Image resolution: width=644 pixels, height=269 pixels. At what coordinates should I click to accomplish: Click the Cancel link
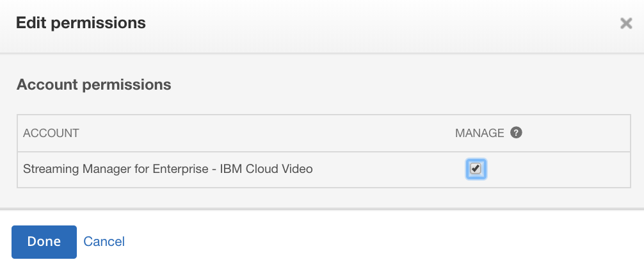tap(104, 241)
